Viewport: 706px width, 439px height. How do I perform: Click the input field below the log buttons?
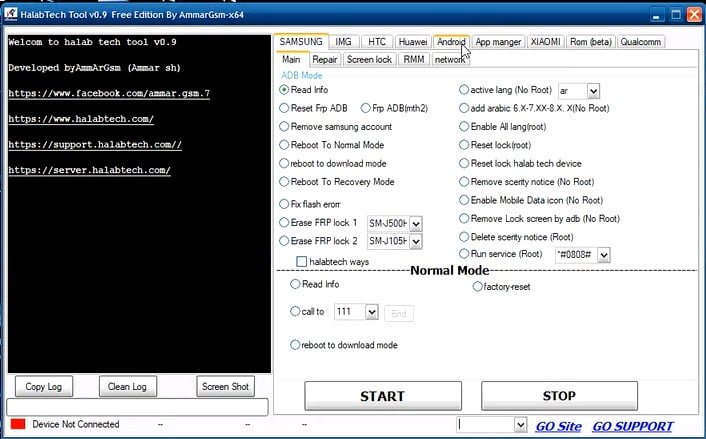[137, 407]
